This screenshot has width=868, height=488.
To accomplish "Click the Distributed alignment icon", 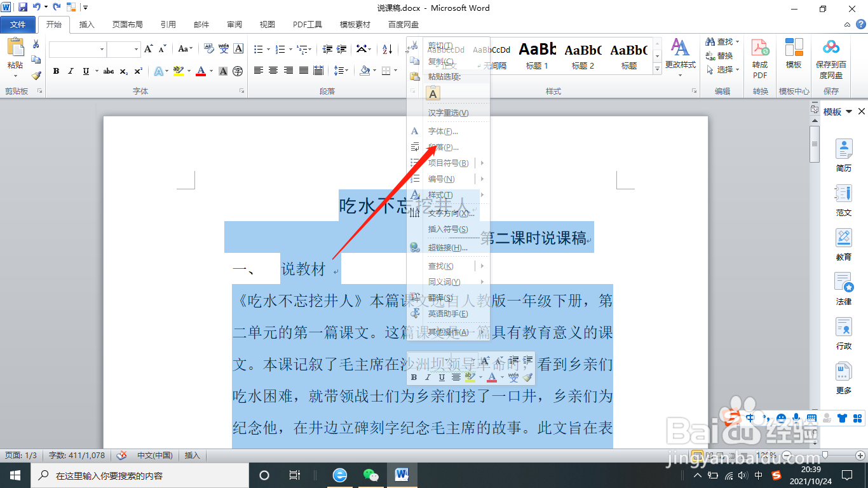I will 318,71.
